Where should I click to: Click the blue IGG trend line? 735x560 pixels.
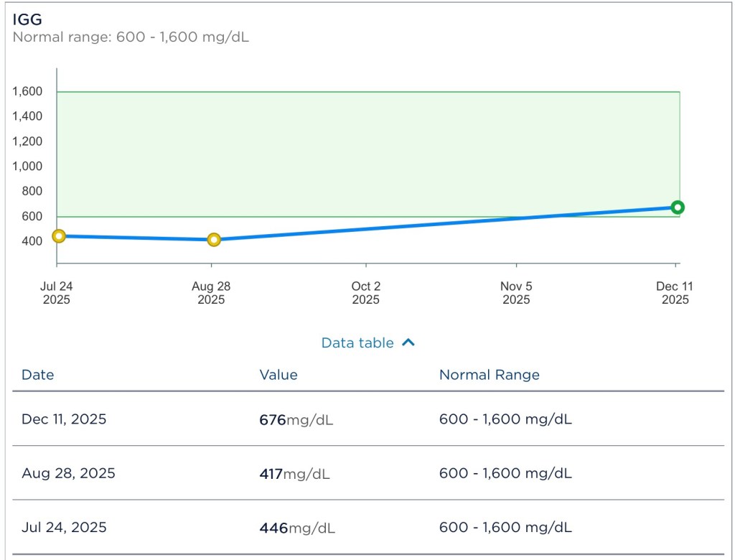tap(431, 220)
